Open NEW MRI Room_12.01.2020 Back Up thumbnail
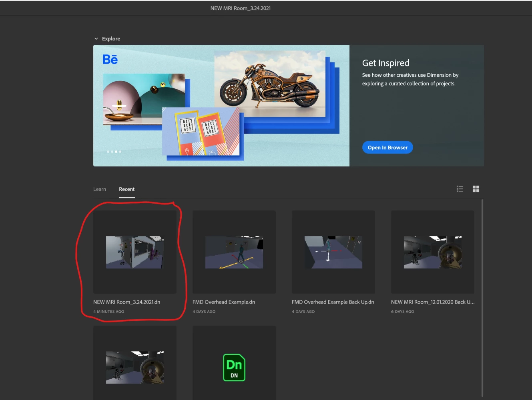532x400 pixels. click(x=433, y=252)
